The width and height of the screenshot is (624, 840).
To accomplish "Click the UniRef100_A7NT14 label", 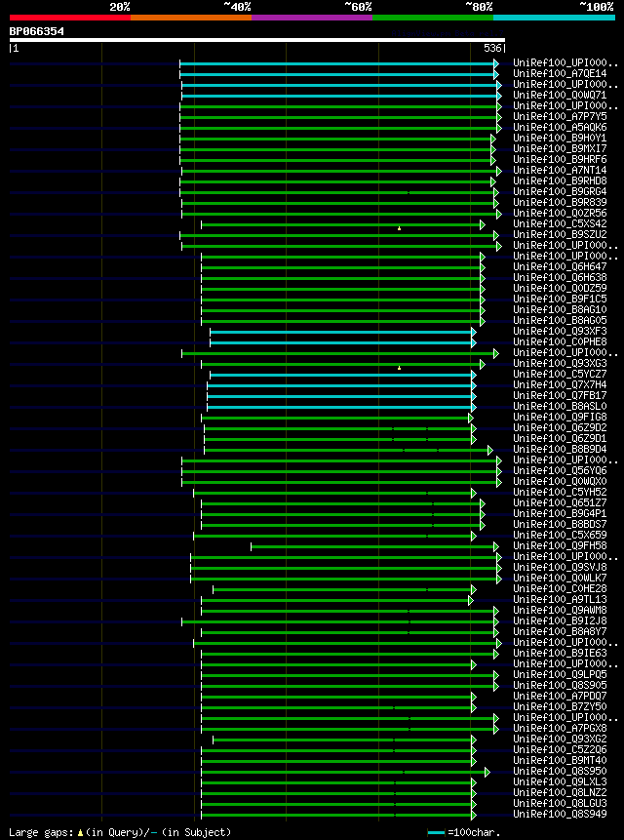I will [560, 171].
